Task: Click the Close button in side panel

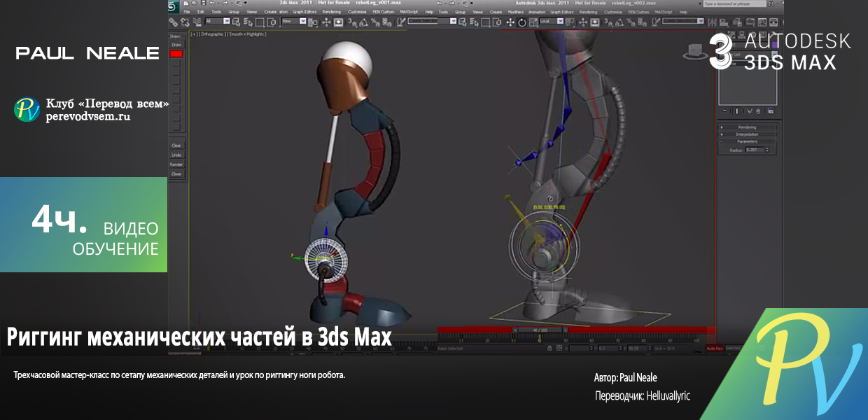Action: click(176, 174)
